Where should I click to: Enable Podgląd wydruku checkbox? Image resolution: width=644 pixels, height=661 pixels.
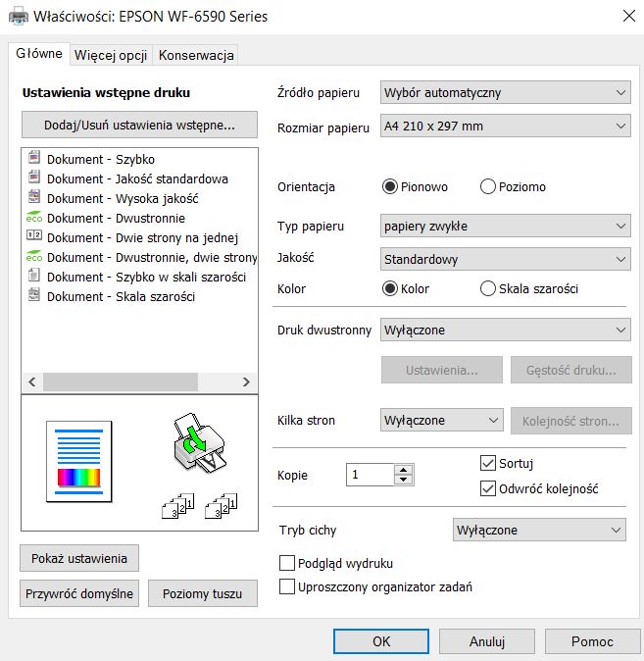click(x=287, y=563)
